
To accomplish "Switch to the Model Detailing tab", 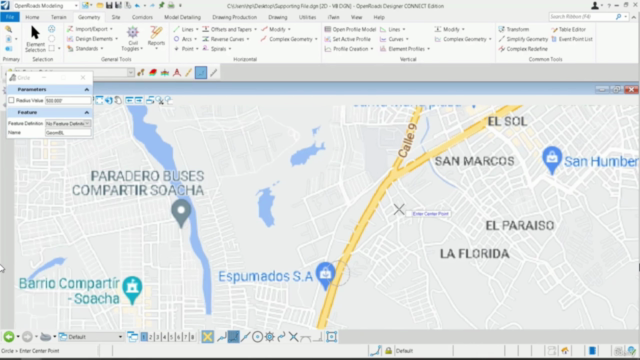I will pos(182,17).
